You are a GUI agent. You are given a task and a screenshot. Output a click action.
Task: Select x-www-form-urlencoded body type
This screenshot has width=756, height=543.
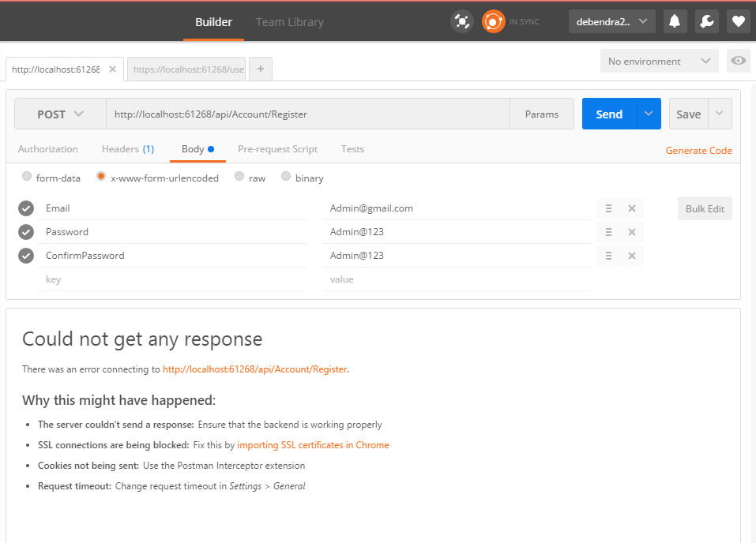(x=101, y=176)
